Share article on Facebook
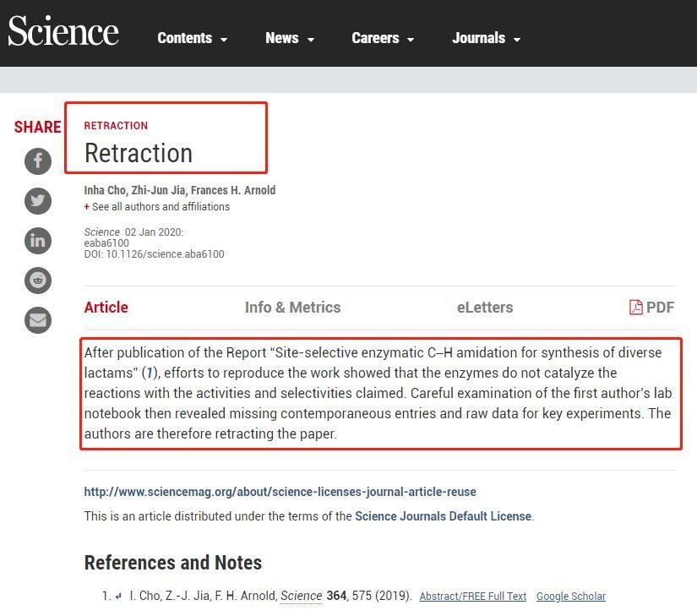Image resolution: width=697 pixels, height=616 pixels. [38, 161]
